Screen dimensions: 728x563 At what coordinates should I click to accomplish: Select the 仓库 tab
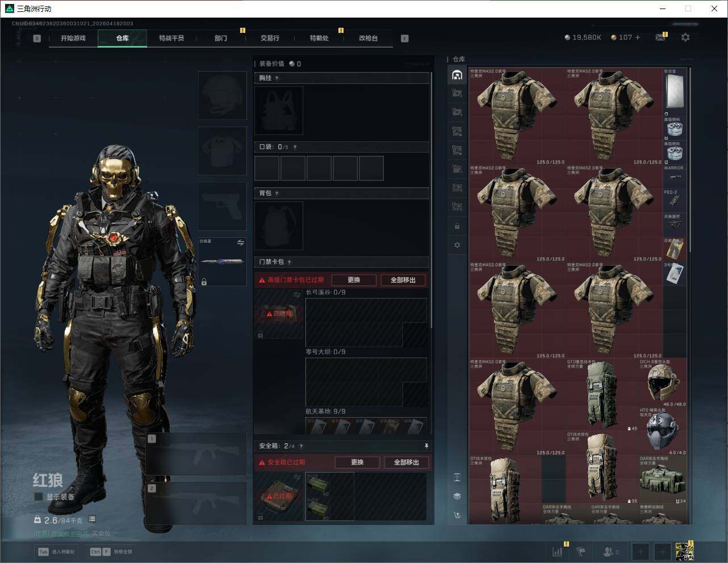(123, 38)
